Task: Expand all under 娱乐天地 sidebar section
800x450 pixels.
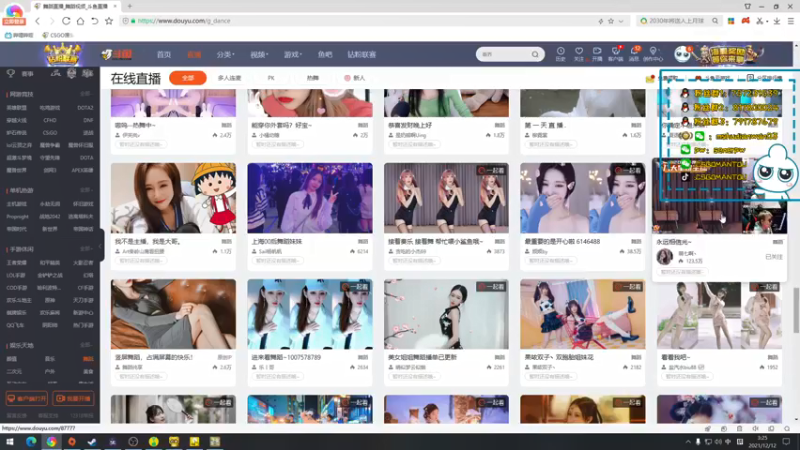Action: click(x=85, y=345)
